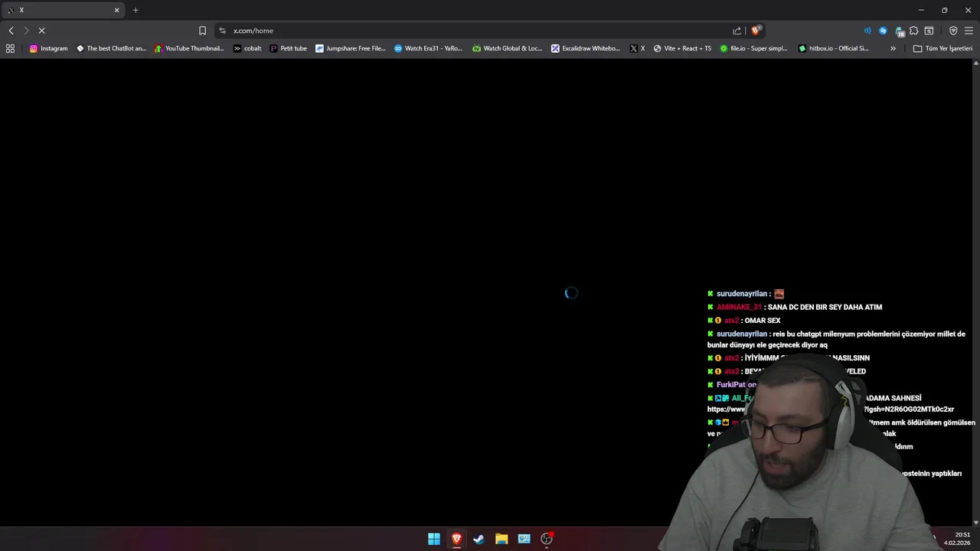Click the Brave icon in the taskbar
Screen dimensions: 980x551
point(456,539)
